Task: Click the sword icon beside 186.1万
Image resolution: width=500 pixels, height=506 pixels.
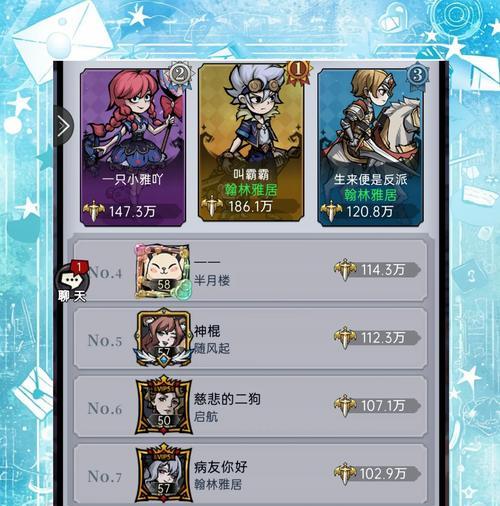Action: point(212,206)
